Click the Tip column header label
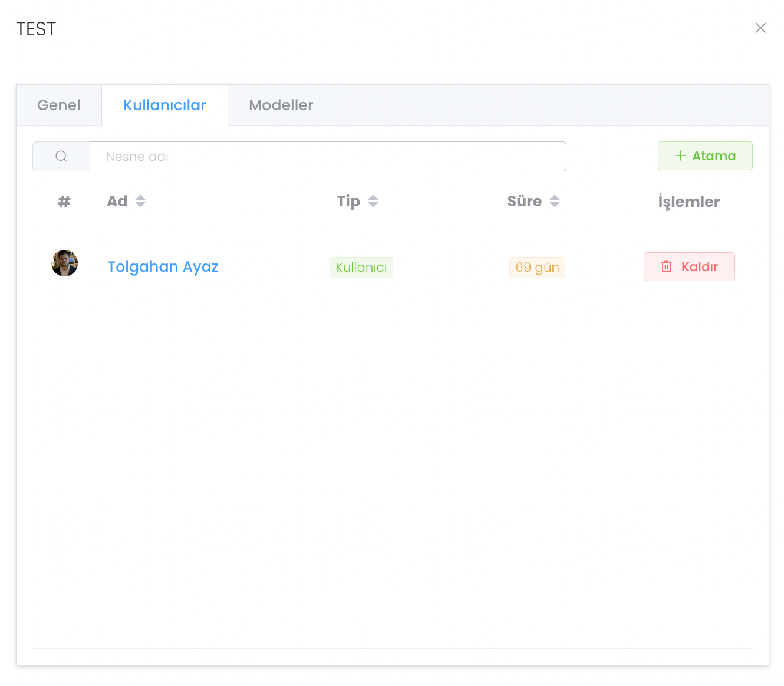 pos(348,201)
